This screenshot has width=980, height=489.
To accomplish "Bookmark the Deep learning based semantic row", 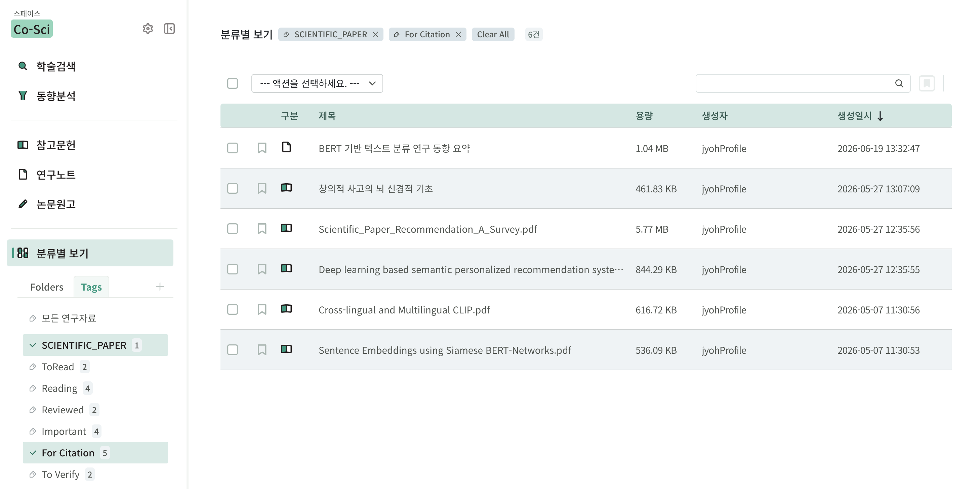I will tap(262, 269).
